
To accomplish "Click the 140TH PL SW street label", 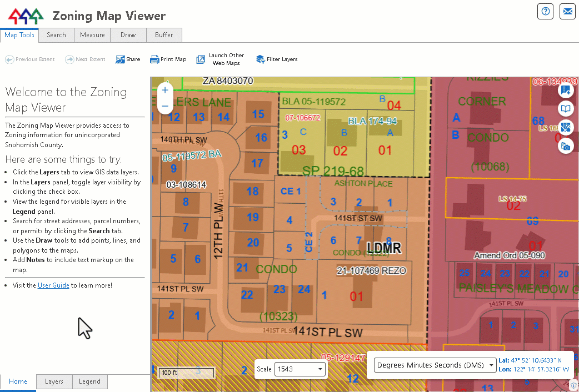I will (x=183, y=140).
